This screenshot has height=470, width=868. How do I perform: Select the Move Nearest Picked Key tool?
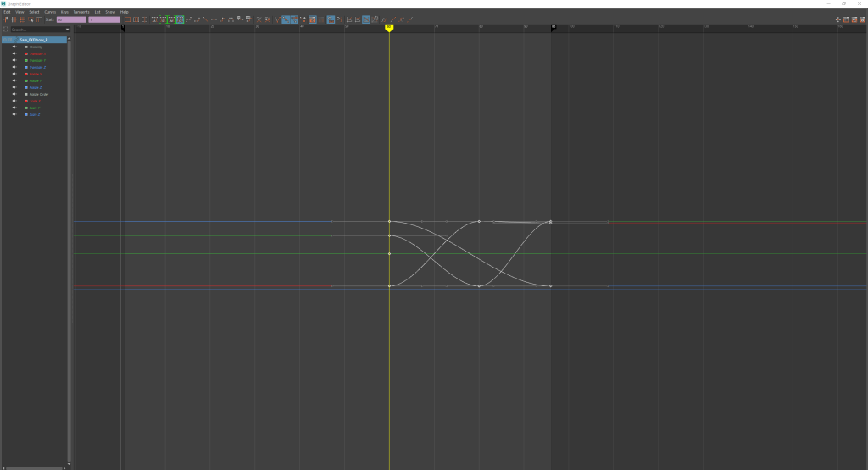pos(6,19)
